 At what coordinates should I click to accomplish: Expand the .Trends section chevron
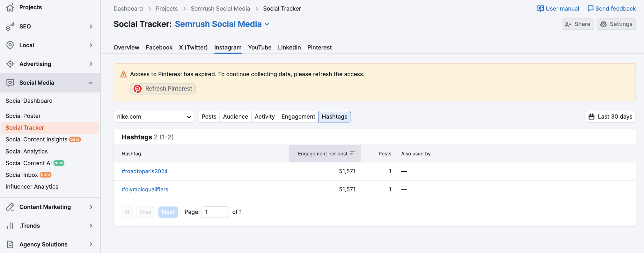click(x=91, y=226)
